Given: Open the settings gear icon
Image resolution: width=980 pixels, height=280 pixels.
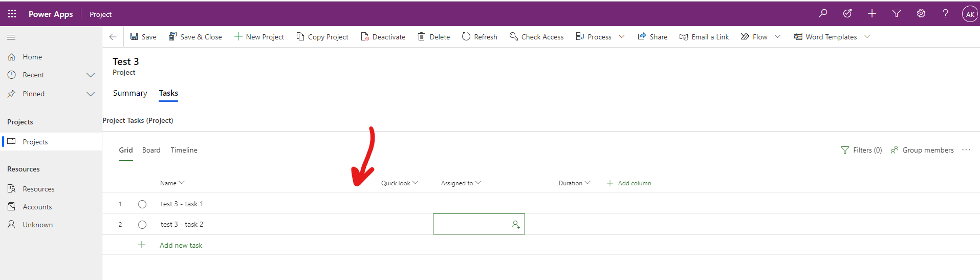Looking at the screenshot, I should [921, 14].
